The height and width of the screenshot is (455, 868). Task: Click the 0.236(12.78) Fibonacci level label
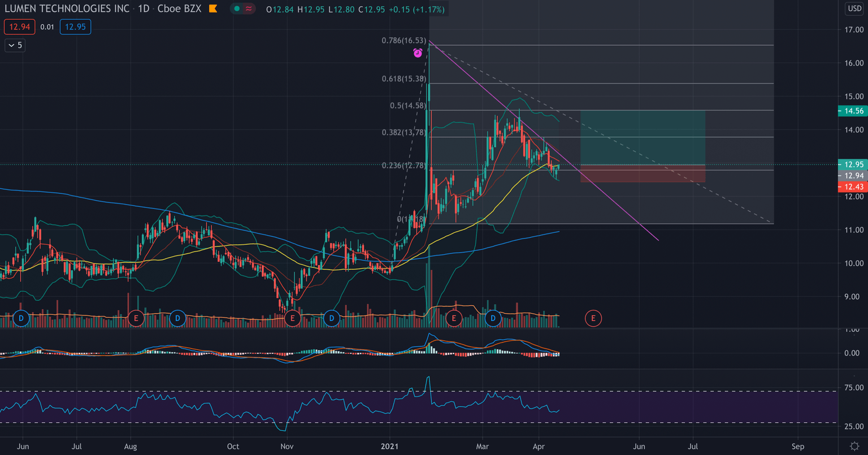pos(405,166)
